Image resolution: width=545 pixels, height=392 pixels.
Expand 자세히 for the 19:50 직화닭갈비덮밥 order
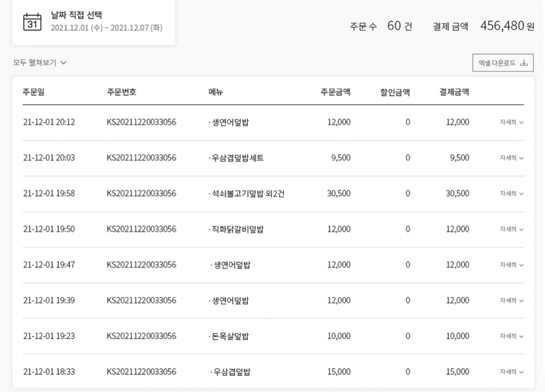point(512,229)
